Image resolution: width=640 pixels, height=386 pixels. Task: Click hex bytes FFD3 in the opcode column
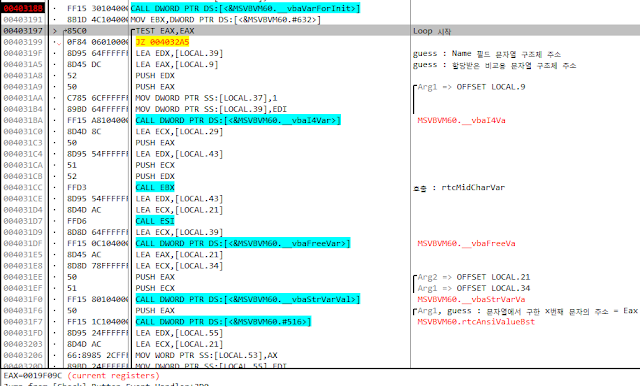click(77, 187)
